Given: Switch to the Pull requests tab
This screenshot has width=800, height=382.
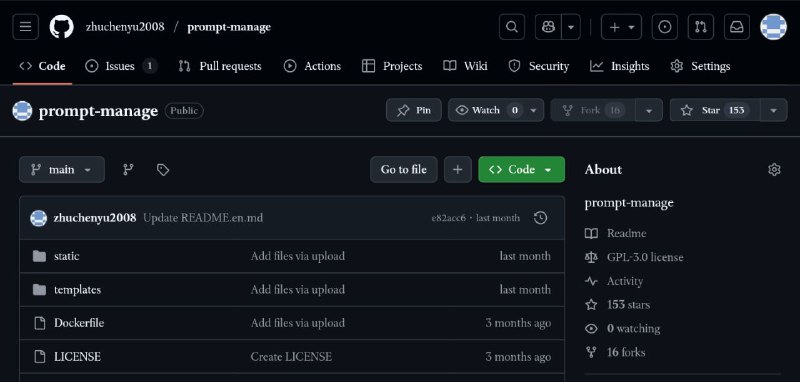Looking at the screenshot, I should pos(220,66).
